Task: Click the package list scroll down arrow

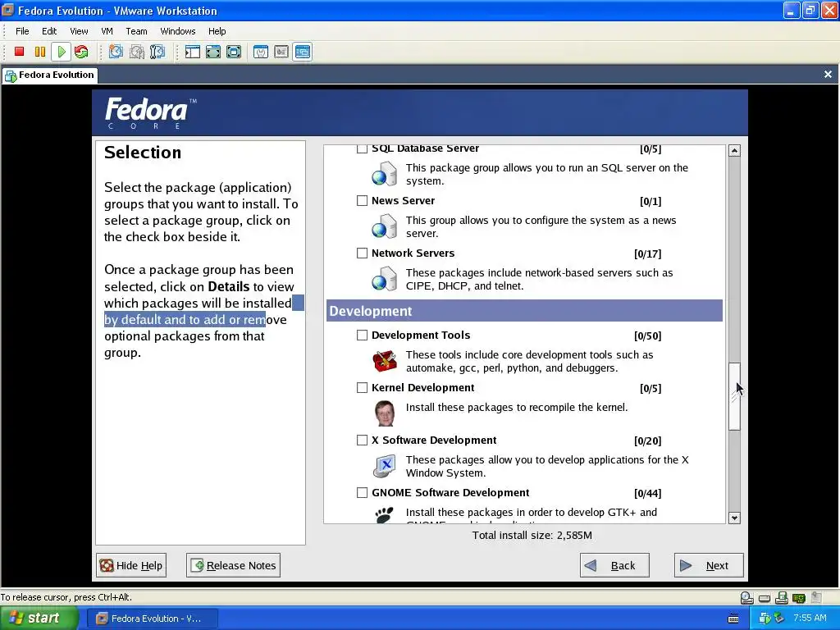Action: point(734,518)
